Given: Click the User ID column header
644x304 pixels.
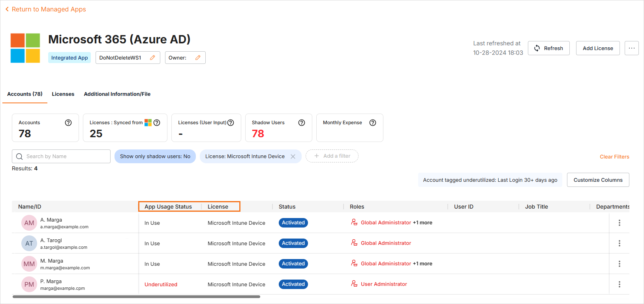Looking at the screenshot, I should click(464, 207).
